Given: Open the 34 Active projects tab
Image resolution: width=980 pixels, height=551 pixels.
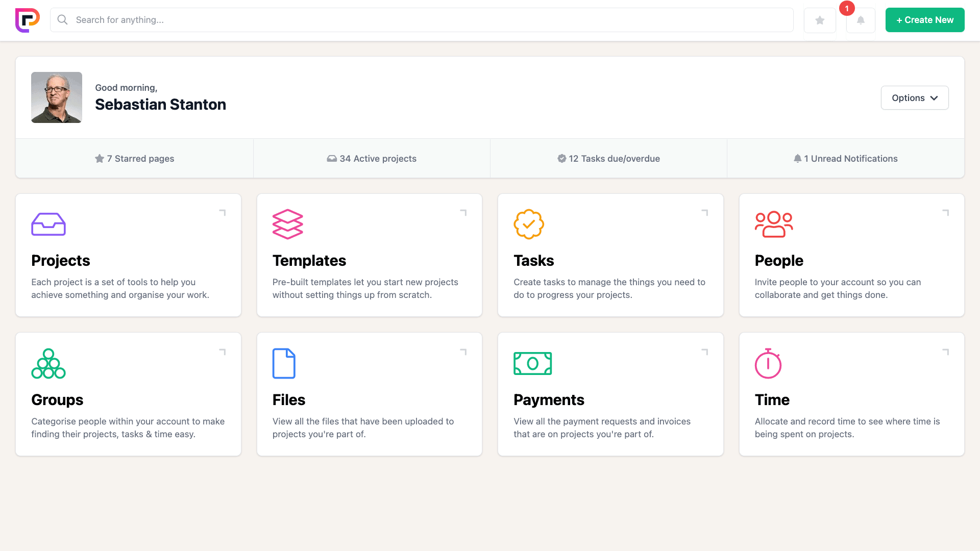Looking at the screenshot, I should 372,159.
